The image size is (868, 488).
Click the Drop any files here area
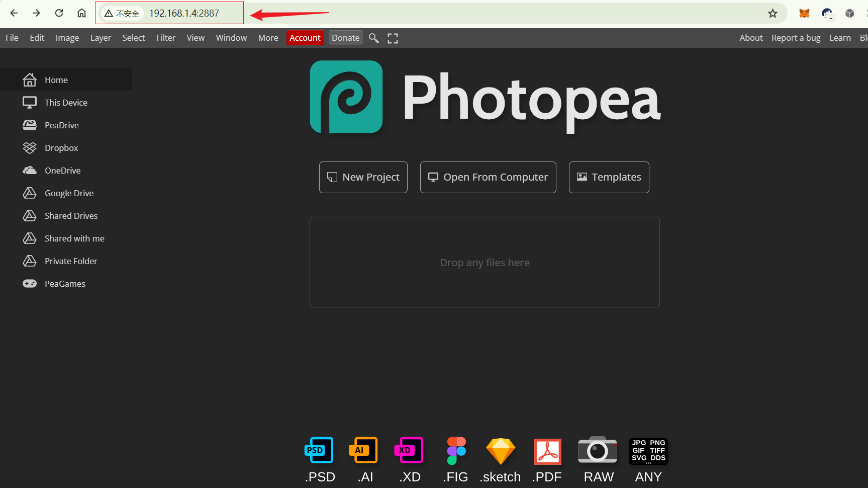[485, 262]
